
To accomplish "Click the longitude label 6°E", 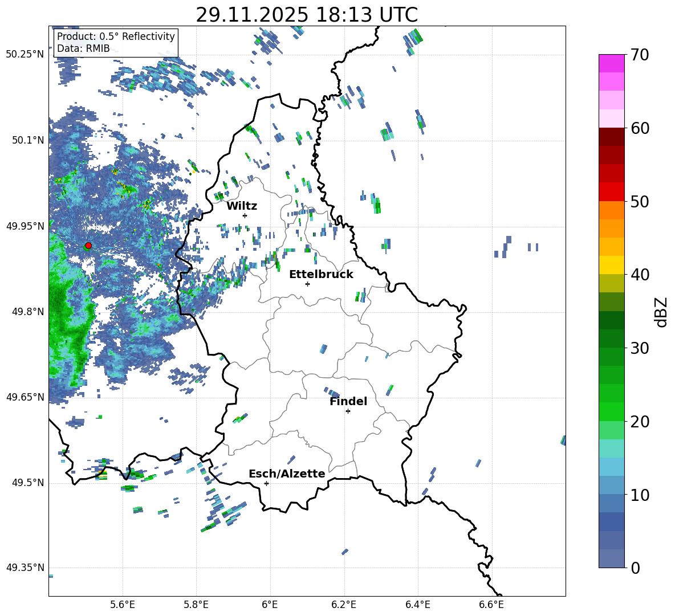I will pos(270,605).
